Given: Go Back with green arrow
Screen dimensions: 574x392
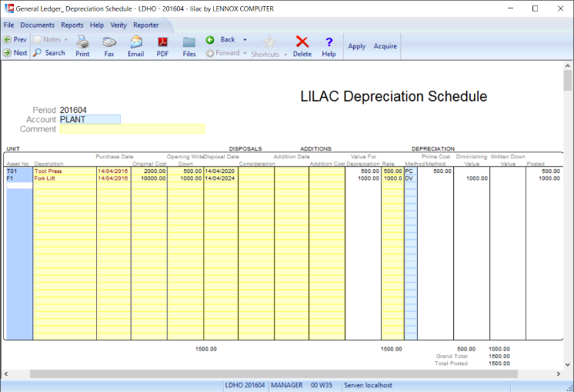Looking at the screenshot, I should tap(210, 39).
